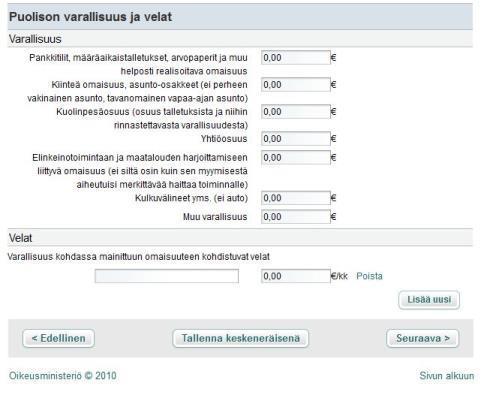
Task: Focus the debt €/kk amount field
Action: 296,276
